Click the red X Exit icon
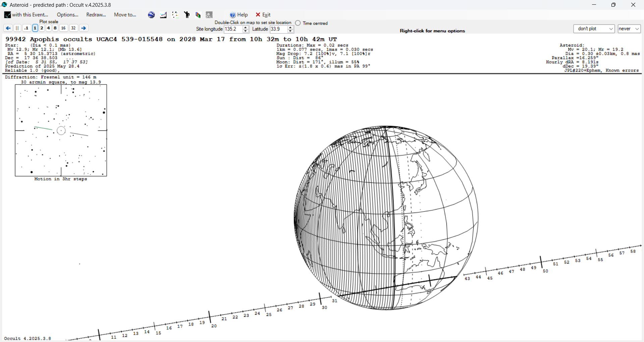644x342 pixels. click(258, 15)
